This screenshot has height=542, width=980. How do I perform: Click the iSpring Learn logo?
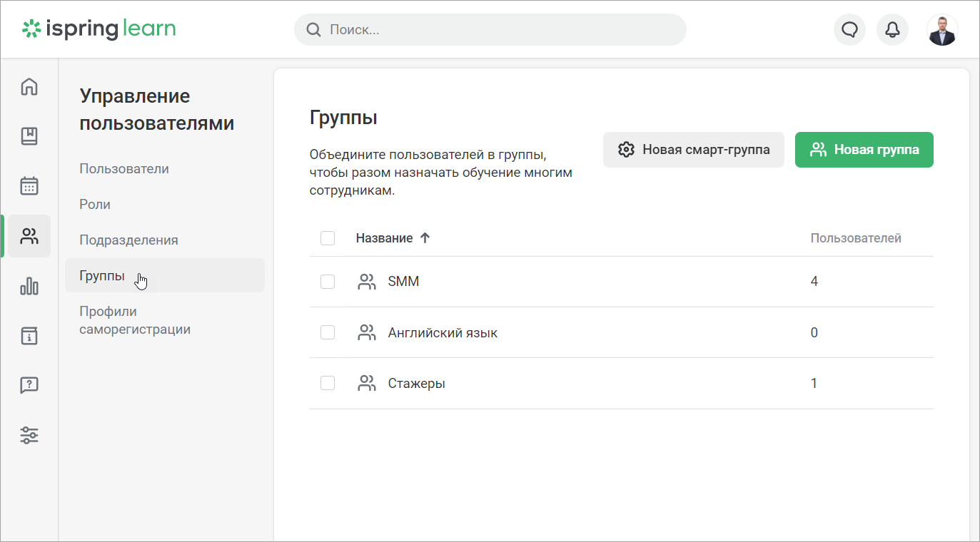pyautogui.click(x=98, y=29)
